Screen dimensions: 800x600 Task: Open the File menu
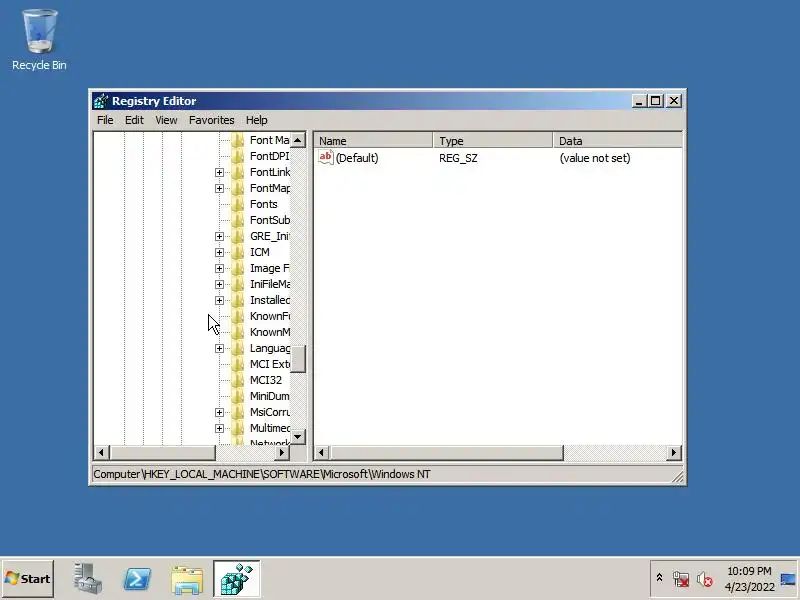coord(105,120)
